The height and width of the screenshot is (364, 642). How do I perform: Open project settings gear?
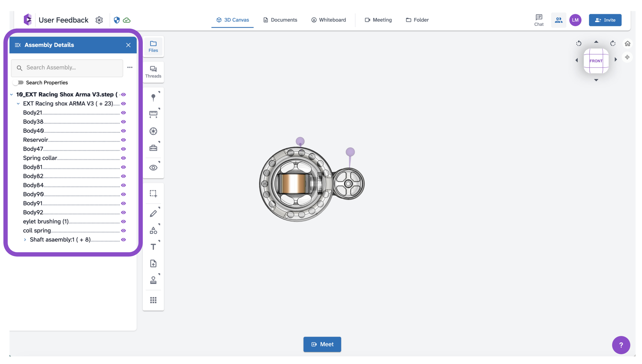[x=99, y=20]
